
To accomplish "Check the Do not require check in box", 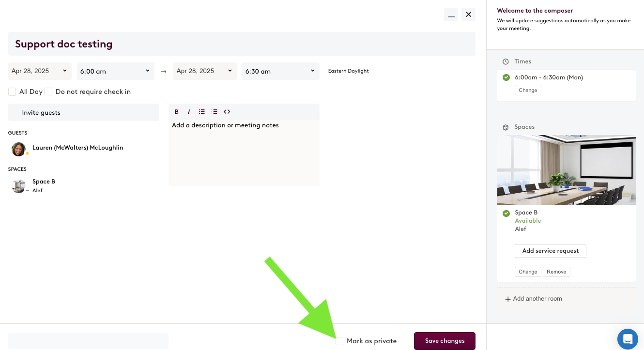I will [x=48, y=91].
